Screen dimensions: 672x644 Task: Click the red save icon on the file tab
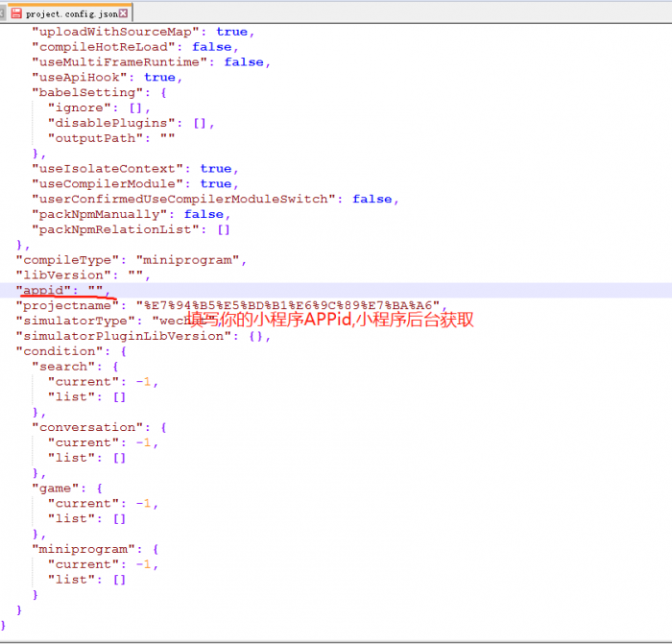click(17, 13)
